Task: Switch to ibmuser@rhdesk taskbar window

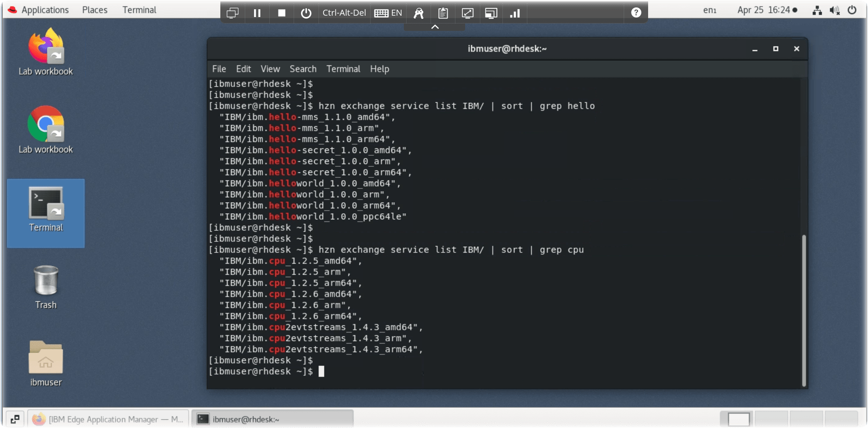Action: [x=273, y=419]
